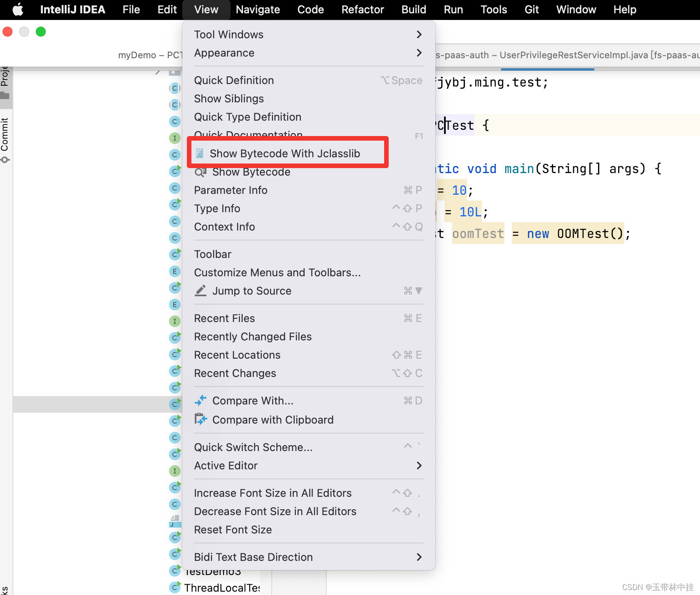Screen dimensions: 700x595
Task: Activate the fs-paas-auth window title
Action: [x=568, y=55]
